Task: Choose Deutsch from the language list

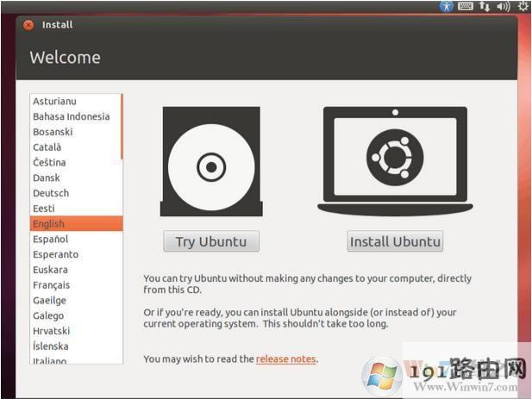Action: point(51,193)
